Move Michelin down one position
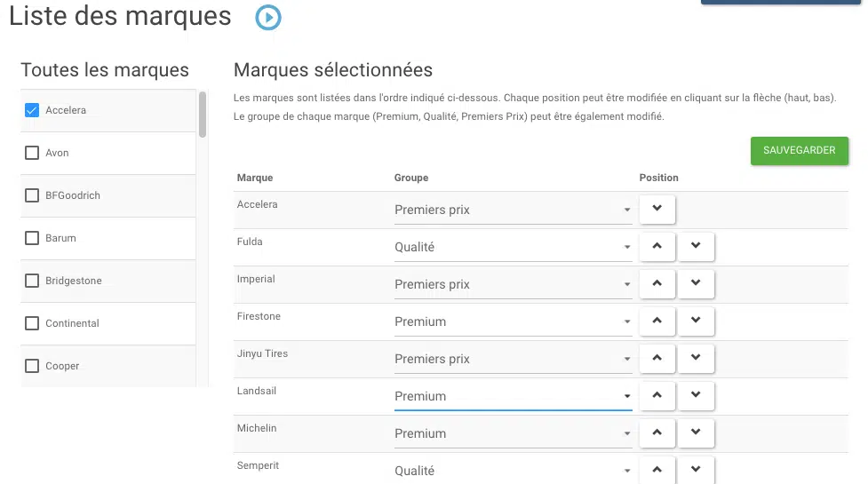 696,433
